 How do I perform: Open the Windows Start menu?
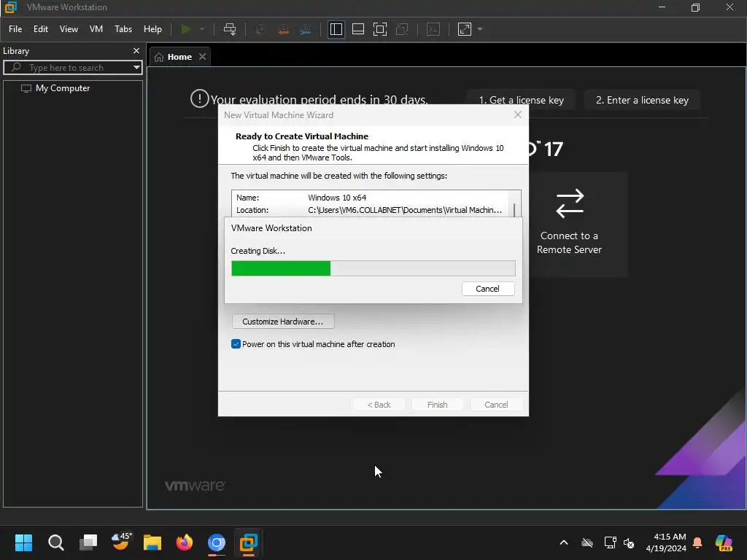coord(23,542)
